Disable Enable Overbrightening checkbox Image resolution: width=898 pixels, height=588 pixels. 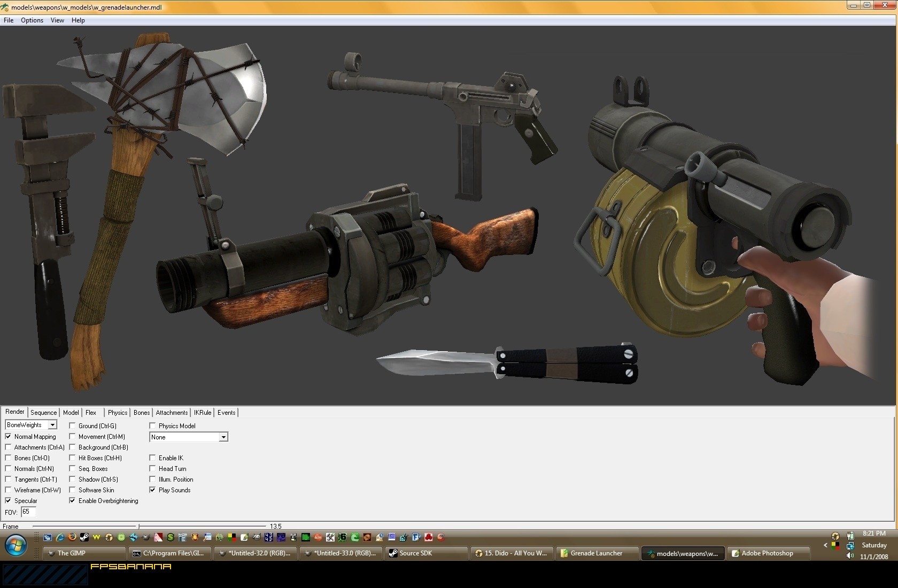(x=72, y=500)
